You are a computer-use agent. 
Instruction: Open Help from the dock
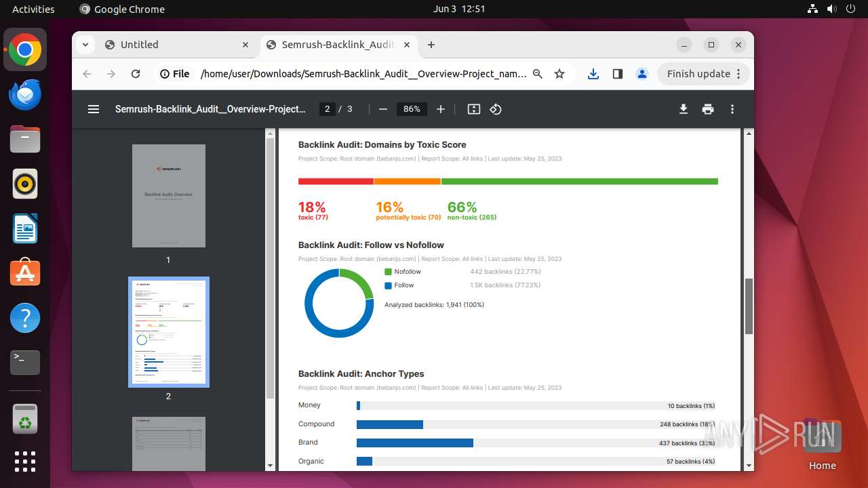point(25,319)
